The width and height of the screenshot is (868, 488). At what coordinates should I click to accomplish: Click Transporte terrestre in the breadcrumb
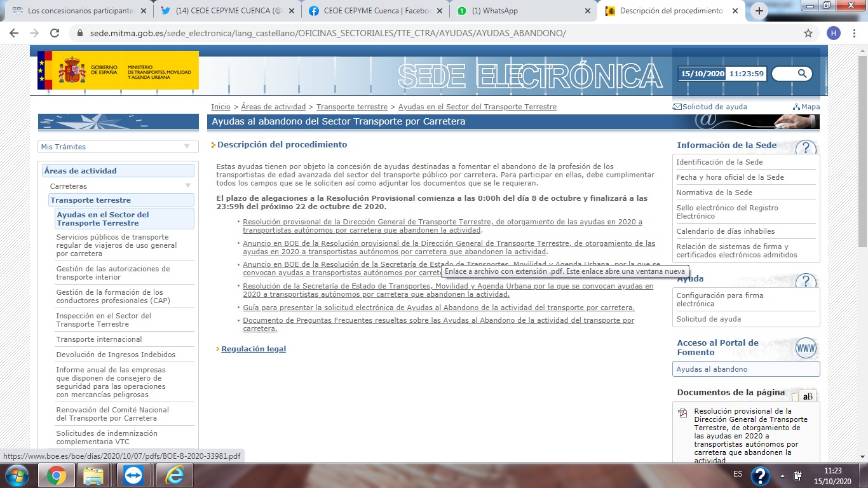click(x=352, y=107)
